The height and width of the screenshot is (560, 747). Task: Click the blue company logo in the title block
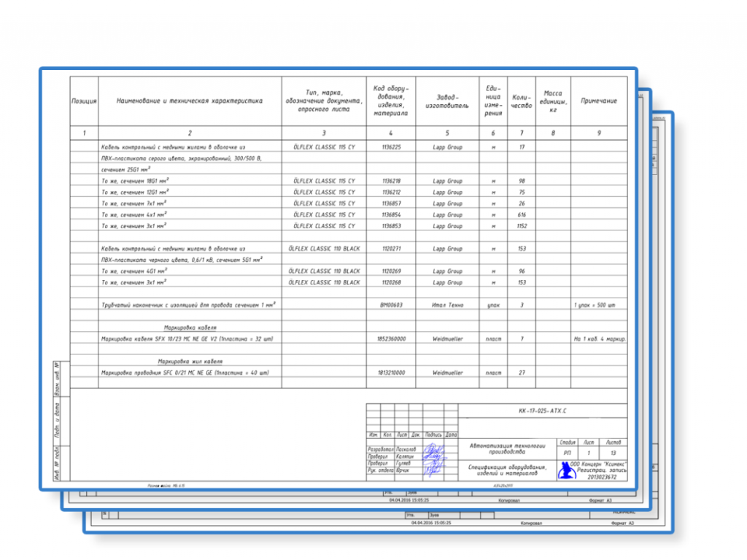pyautogui.click(x=566, y=470)
